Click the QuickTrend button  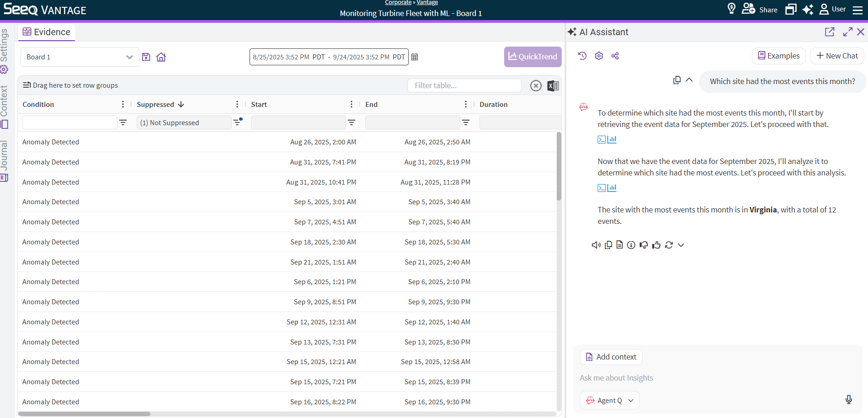click(533, 57)
